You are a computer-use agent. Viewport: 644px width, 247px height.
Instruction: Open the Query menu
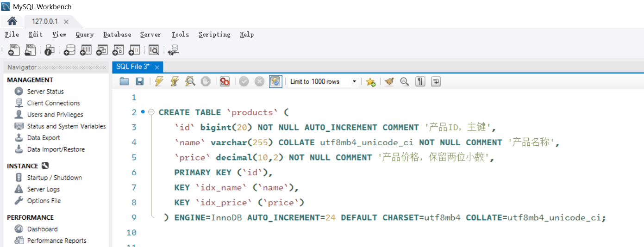click(85, 35)
